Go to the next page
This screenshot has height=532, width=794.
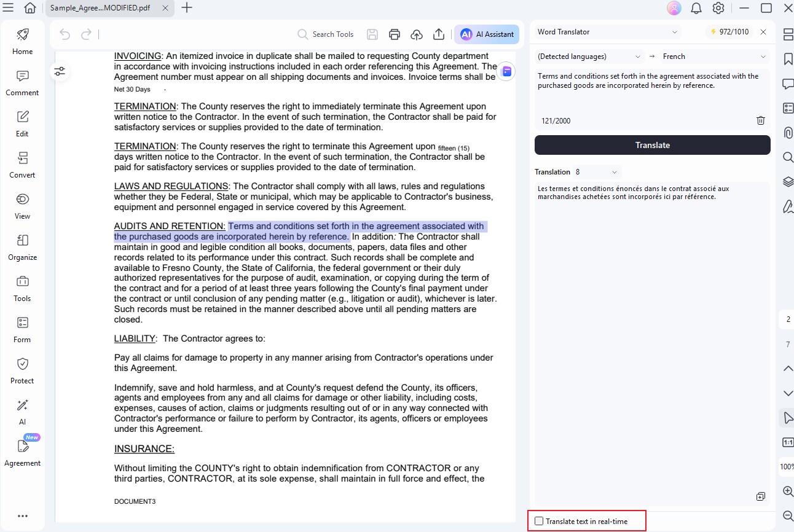coord(788,393)
